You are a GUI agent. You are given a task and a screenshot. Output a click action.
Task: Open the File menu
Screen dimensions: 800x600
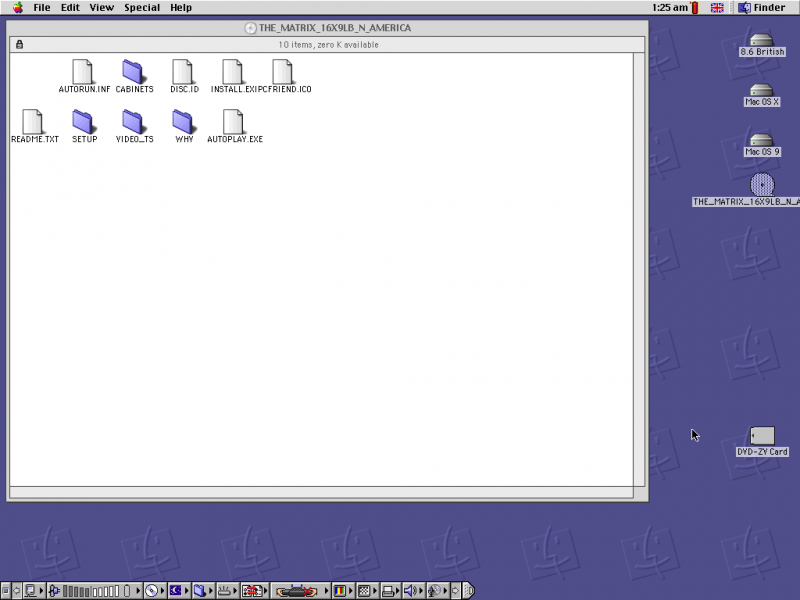pos(42,7)
